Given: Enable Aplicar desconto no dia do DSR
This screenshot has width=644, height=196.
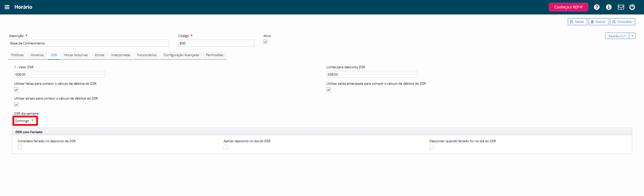Looking at the screenshot, I should pyautogui.click(x=226, y=147).
